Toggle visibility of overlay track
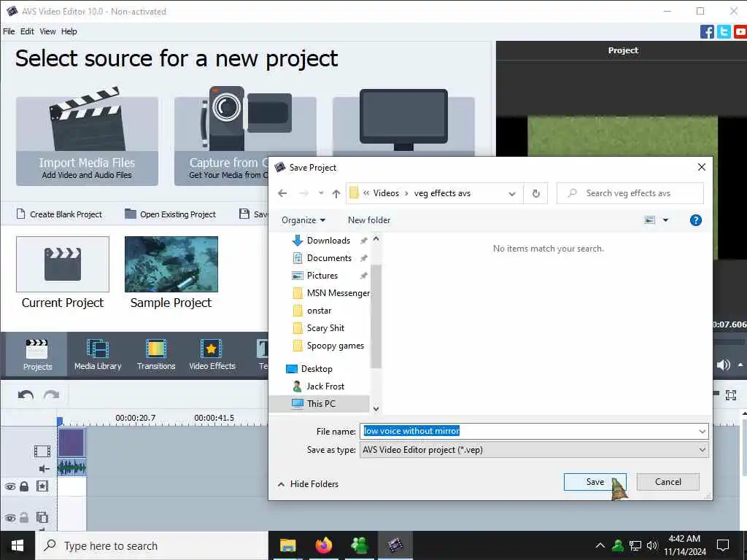The height and width of the screenshot is (560, 747). click(x=10, y=518)
